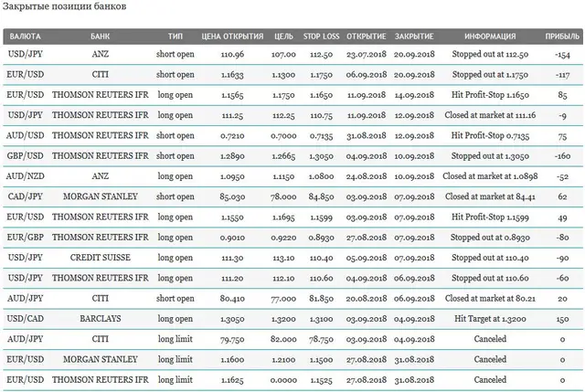Click the ЗАКРЫТИЕ column header
This screenshot has height=392, width=585.
click(414, 37)
